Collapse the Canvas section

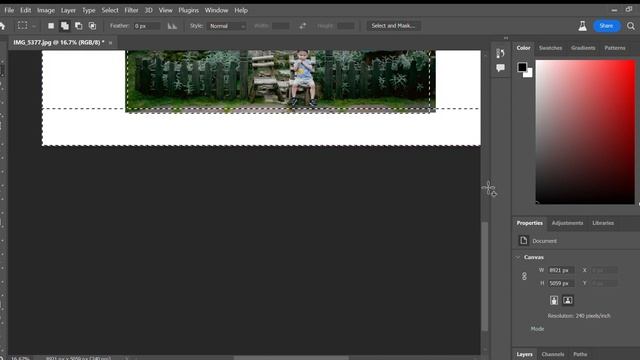[x=518, y=257]
